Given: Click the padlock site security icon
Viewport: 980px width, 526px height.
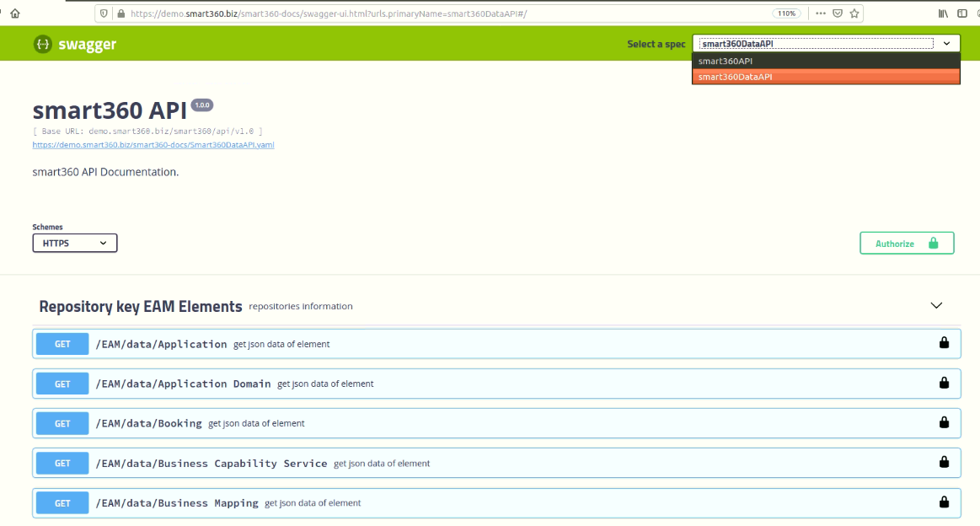Looking at the screenshot, I should 120,13.
